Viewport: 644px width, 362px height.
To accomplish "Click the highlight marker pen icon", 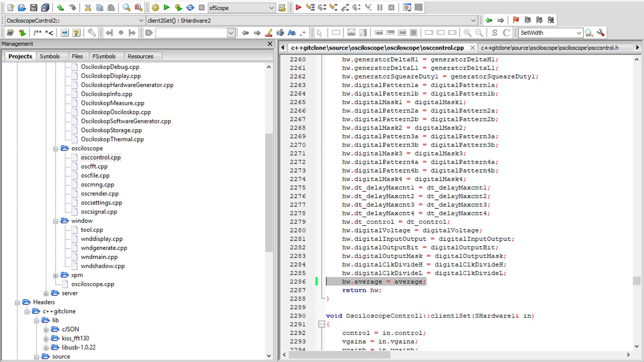I will [269, 33].
